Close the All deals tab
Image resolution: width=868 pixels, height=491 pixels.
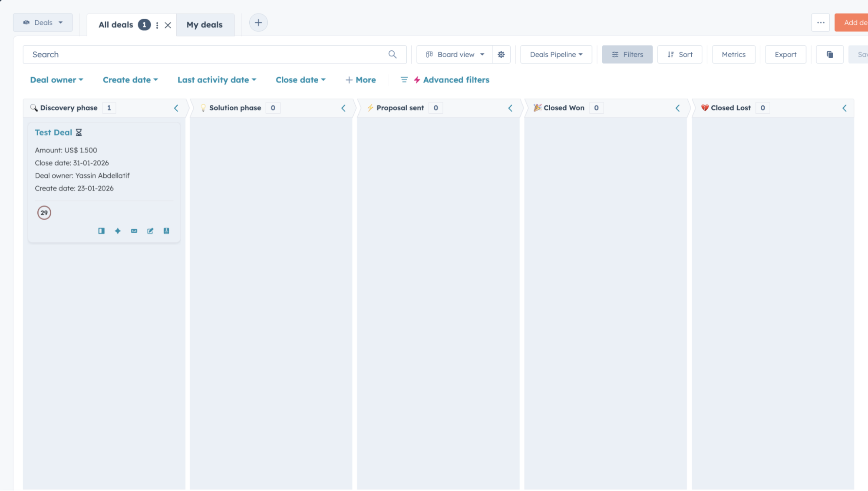[x=168, y=25]
